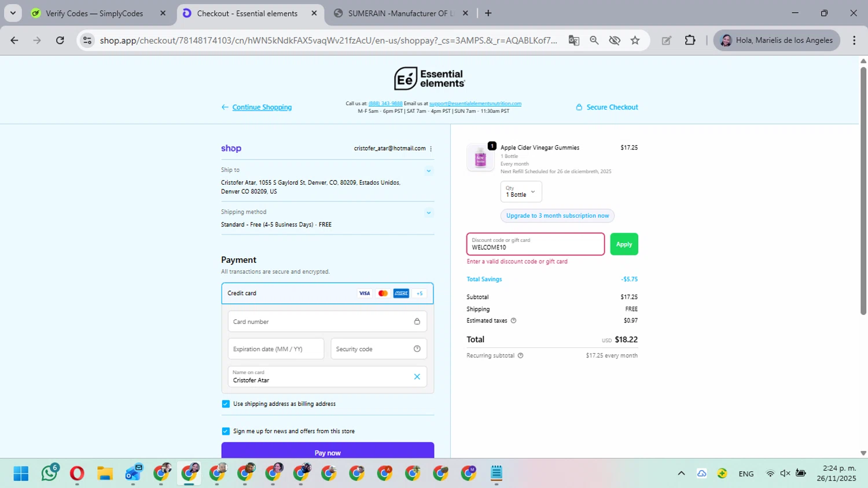
Task: Open the Chrome extensions puzzle icon
Action: pos(690,40)
